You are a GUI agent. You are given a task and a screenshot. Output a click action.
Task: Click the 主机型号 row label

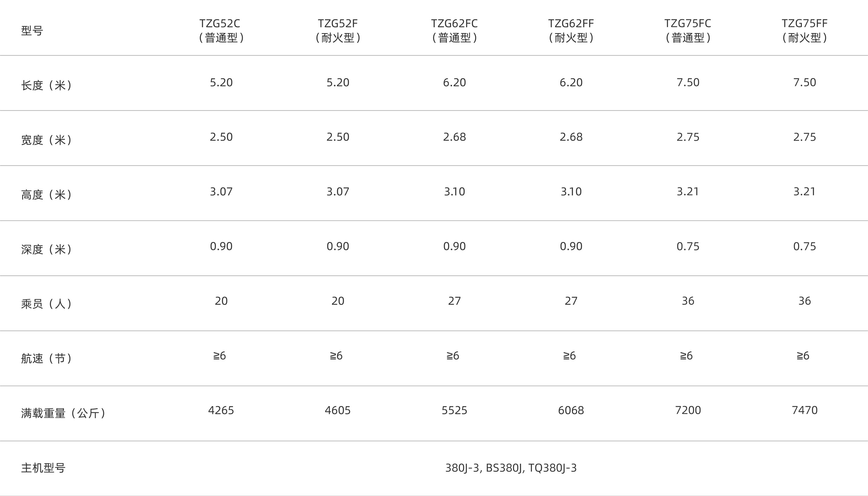pyautogui.click(x=43, y=468)
